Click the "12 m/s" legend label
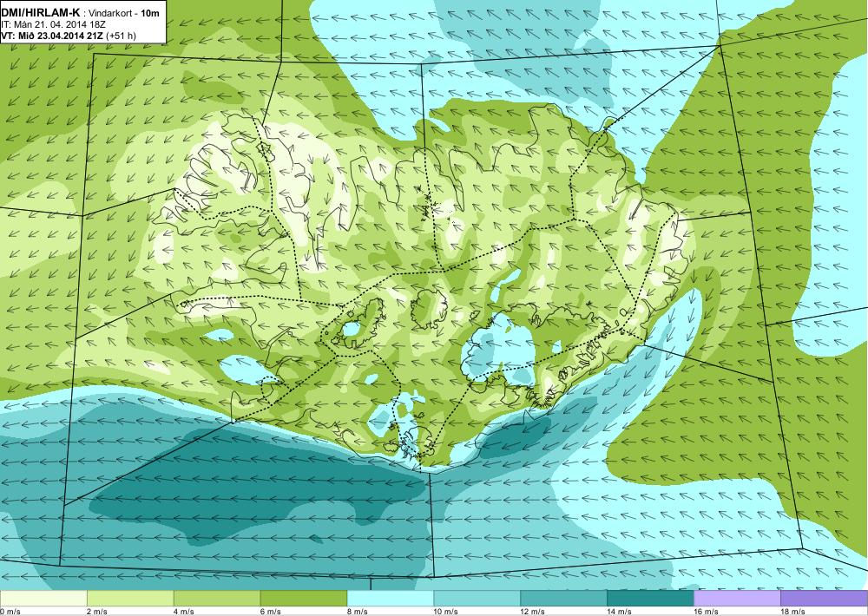Viewport: 868px width, 616px height. click(533, 612)
